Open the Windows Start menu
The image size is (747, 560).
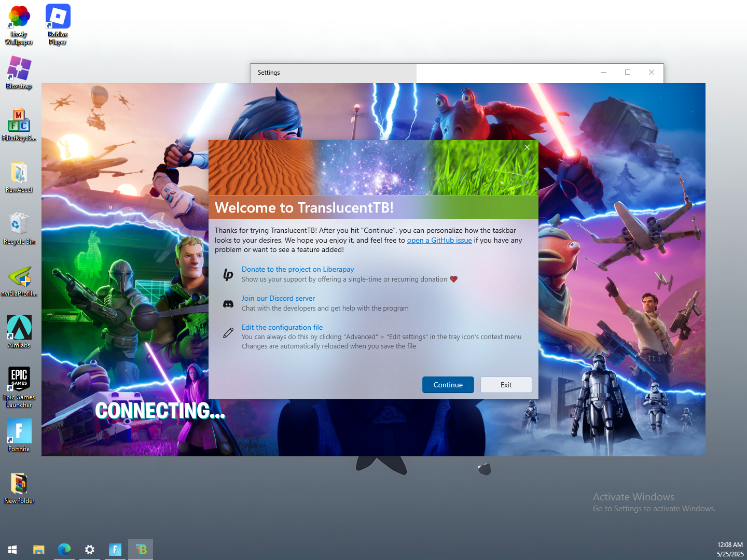click(x=12, y=550)
